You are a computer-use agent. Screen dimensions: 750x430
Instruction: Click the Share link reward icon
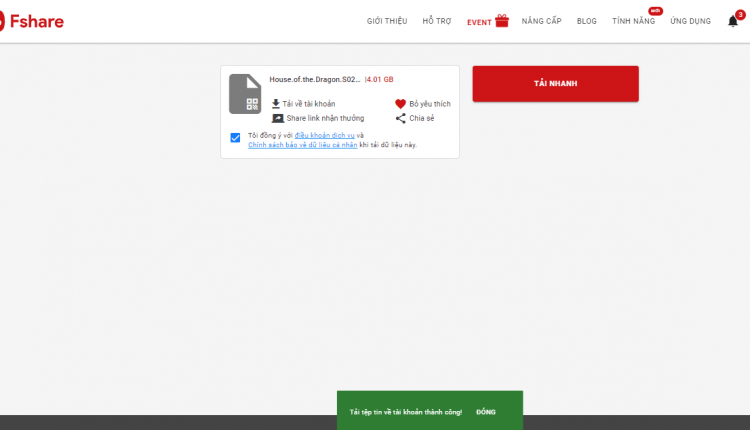tap(277, 118)
